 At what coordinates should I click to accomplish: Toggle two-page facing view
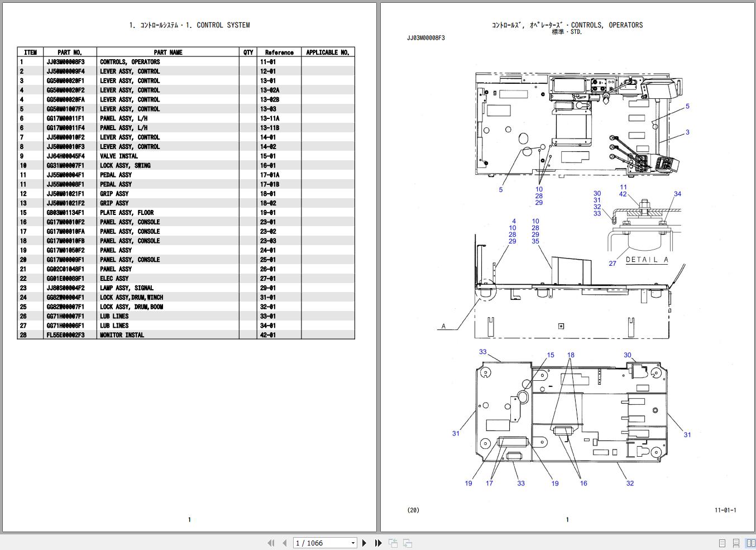pyautogui.click(x=750, y=543)
